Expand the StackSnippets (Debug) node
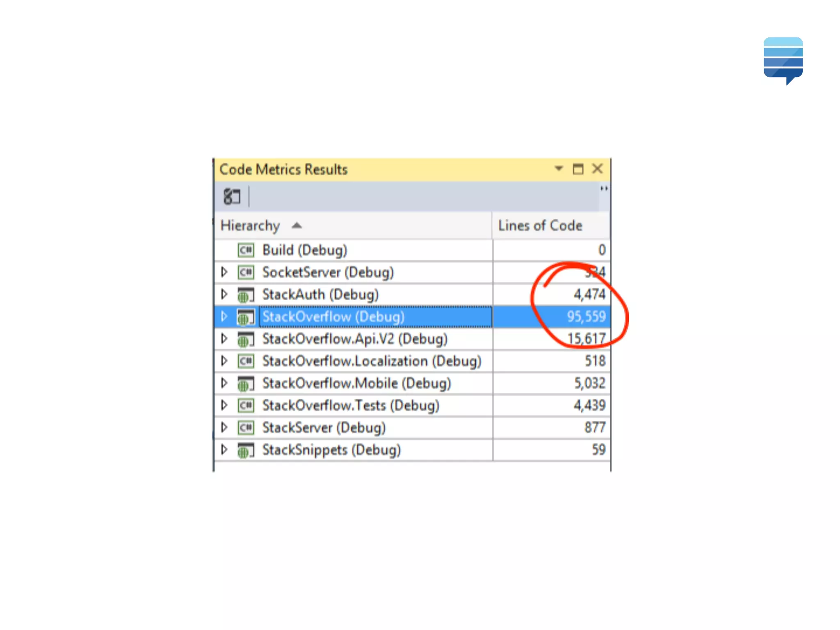Viewport: 840px width, 630px height. pyautogui.click(x=224, y=449)
